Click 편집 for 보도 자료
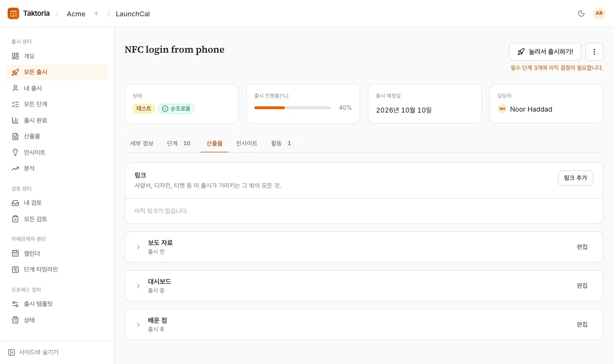The image size is (613, 364). click(582, 247)
